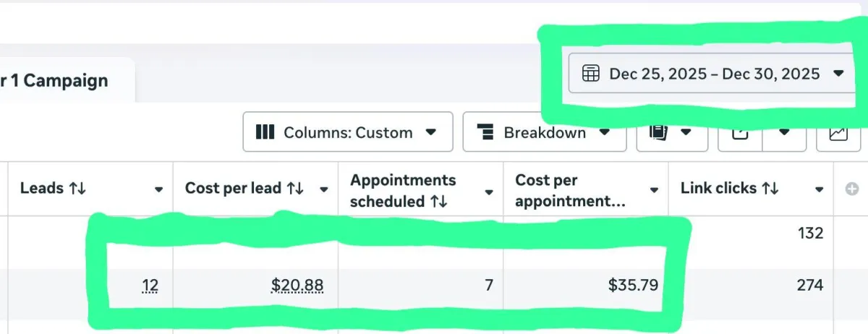
Task: Sort by Leads using its arrows
Action: point(77,189)
